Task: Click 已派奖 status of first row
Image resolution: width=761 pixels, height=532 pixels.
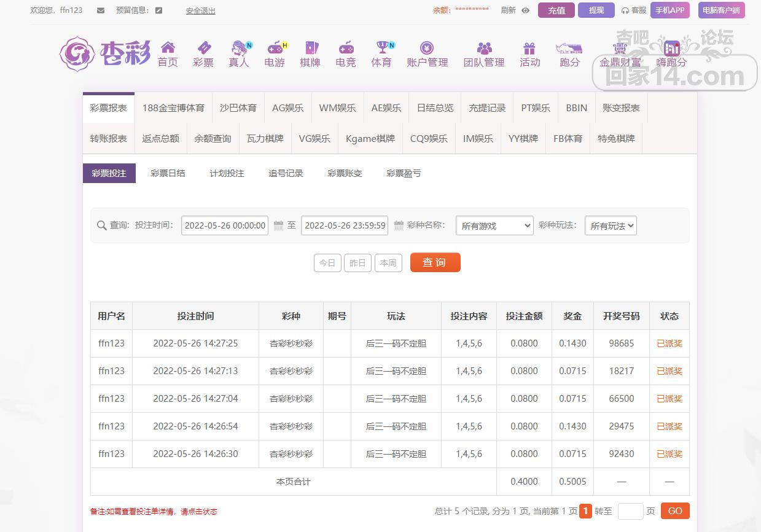Action: click(669, 343)
